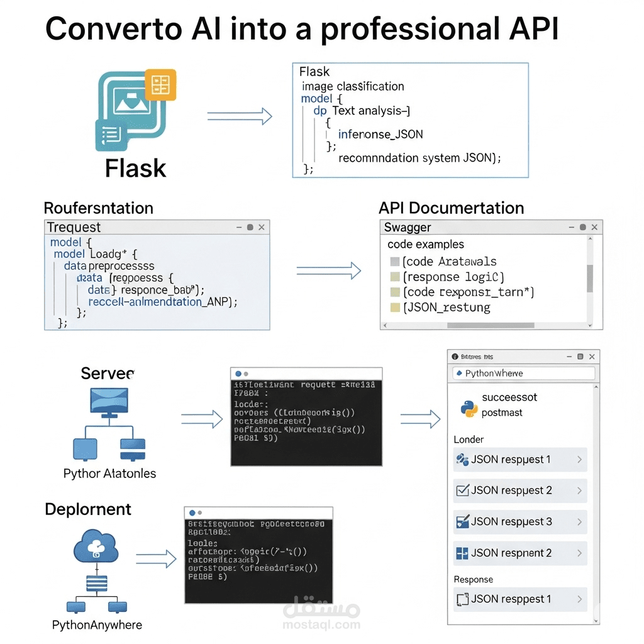Expand the Response JSON request 1 entry
Viewport: 644px width, 644px height.
579,599
